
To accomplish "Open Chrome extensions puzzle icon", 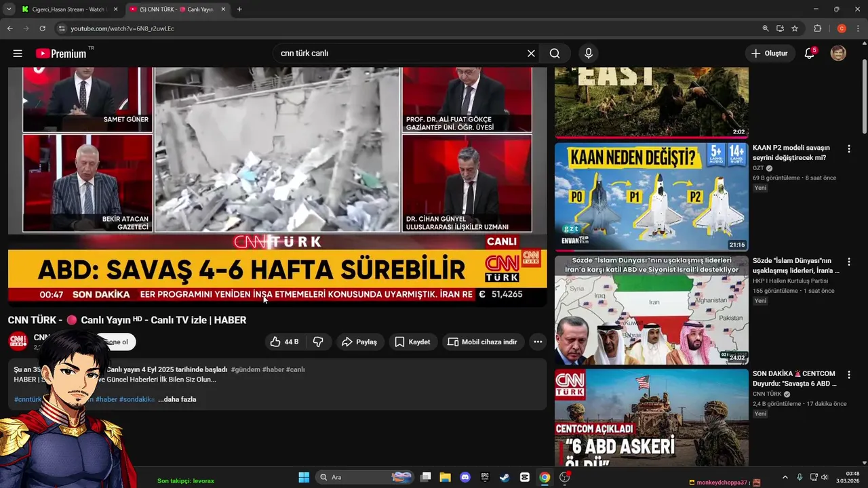I will pyautogui.click(x=817, y=28).
